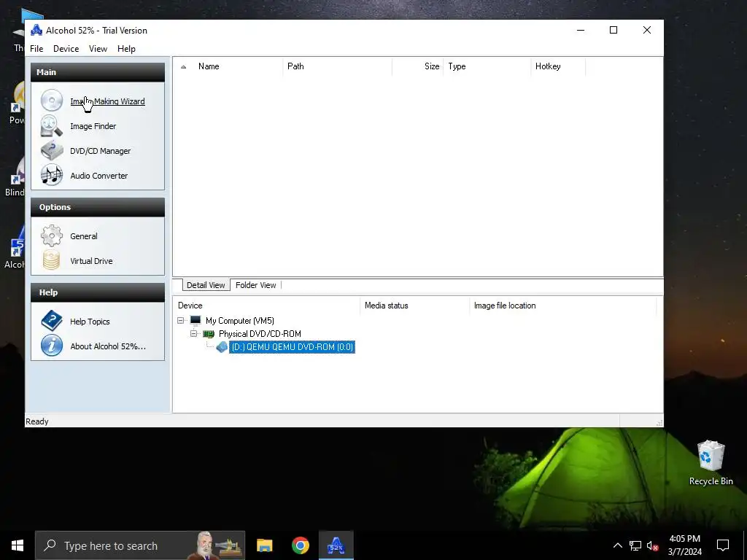Click the Main panel header

(x=98, y=72)
